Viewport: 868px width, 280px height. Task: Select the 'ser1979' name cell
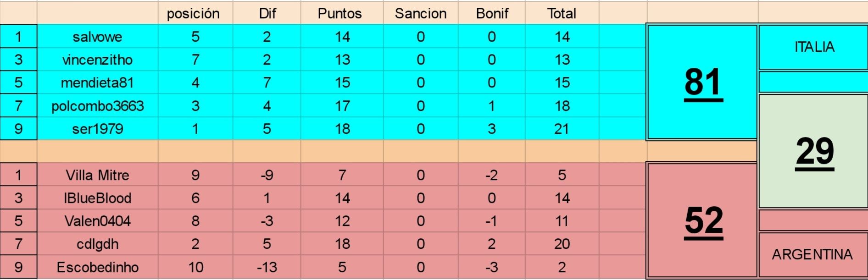coord(98,129)
